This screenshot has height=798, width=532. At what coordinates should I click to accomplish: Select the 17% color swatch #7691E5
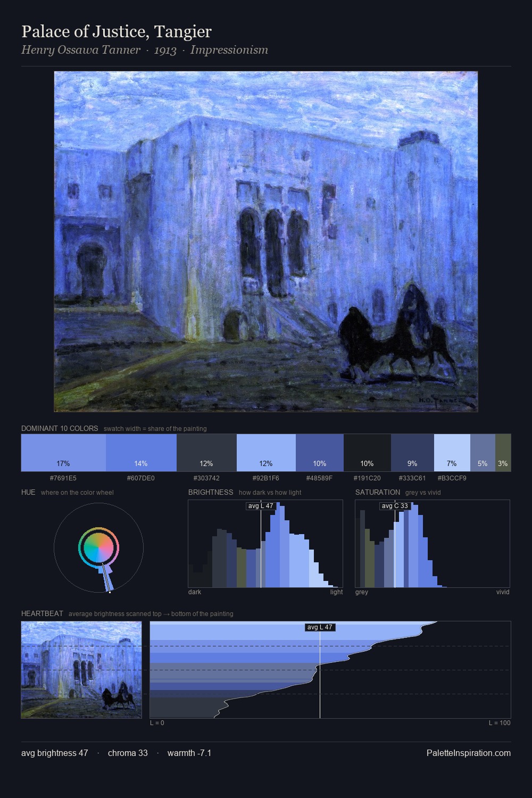coord(63,453)
